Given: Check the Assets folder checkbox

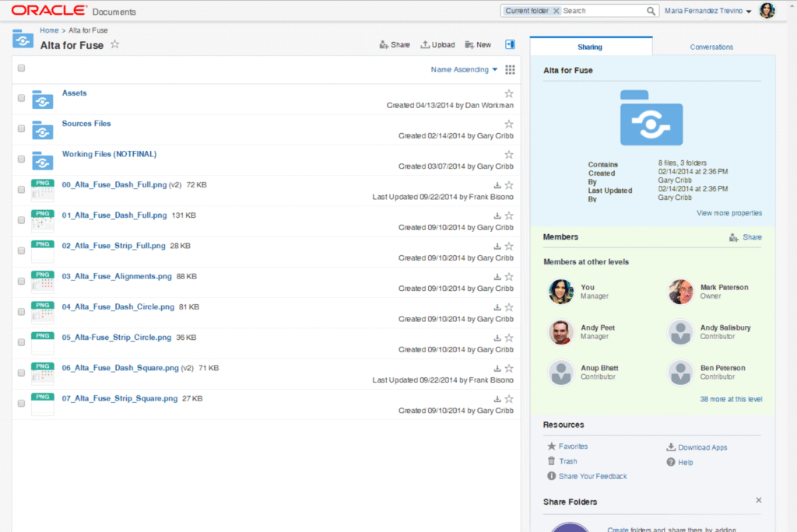Looking at the screenshot, I should tap(21, 98).
